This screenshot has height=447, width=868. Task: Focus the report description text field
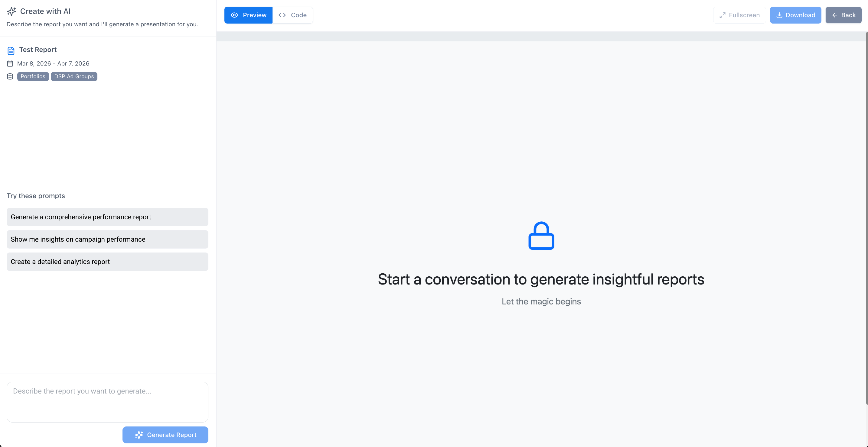tap(107, 402)
